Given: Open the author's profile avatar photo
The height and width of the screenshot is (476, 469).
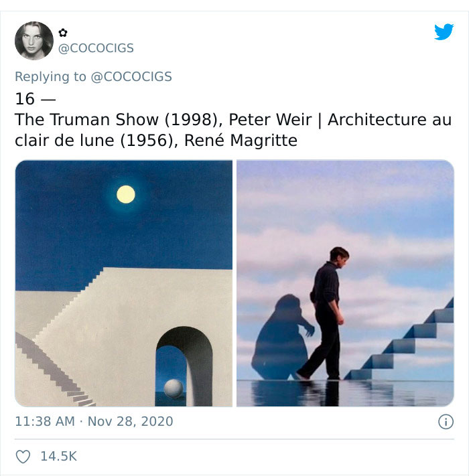Looking at the screenshot, I should [x=33, y=41].
